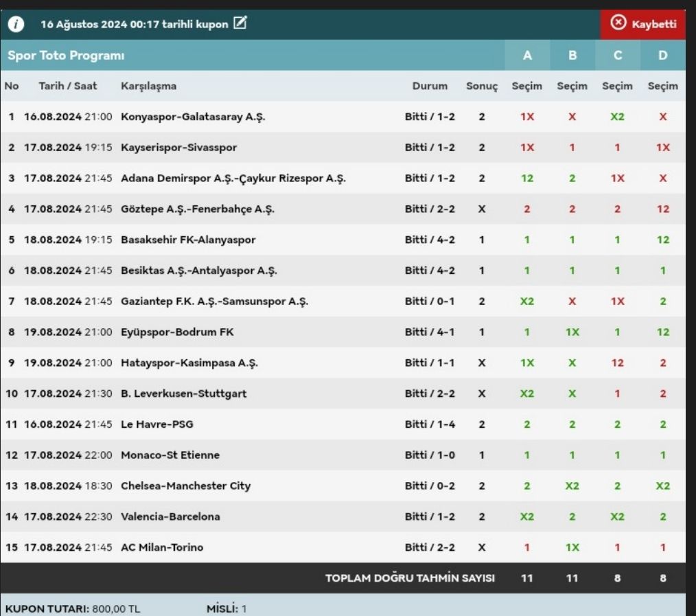Select column D header tab
The image size is (696, 616).
663,56
